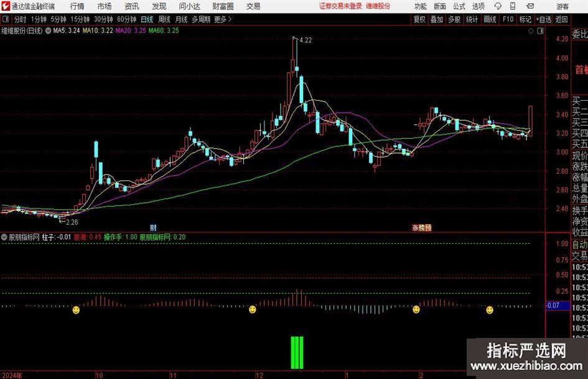Screen dimensions: 588x379
Task: Click the MA60: 3.25 label
Action: pos(164,30)
